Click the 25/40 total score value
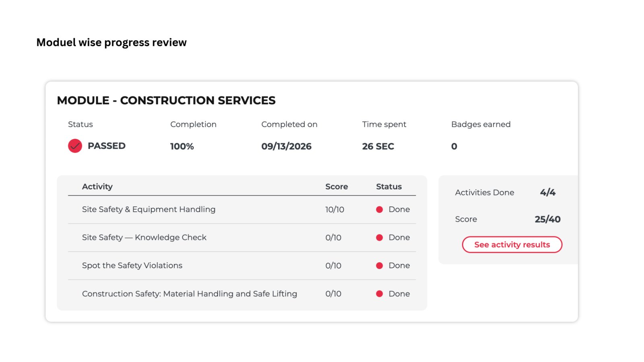 [547, 219]
